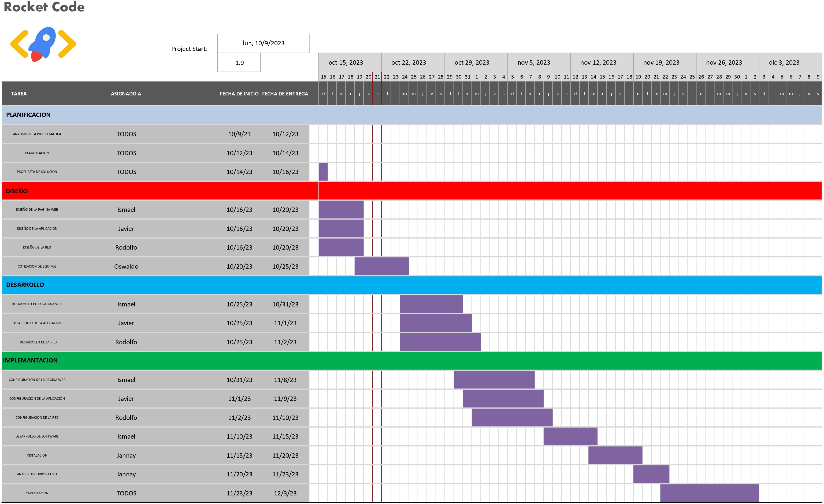Click the CONFIGURACION DE LA PAGINA WEB bar
This screenshot has width=824, height=504.
494,380
